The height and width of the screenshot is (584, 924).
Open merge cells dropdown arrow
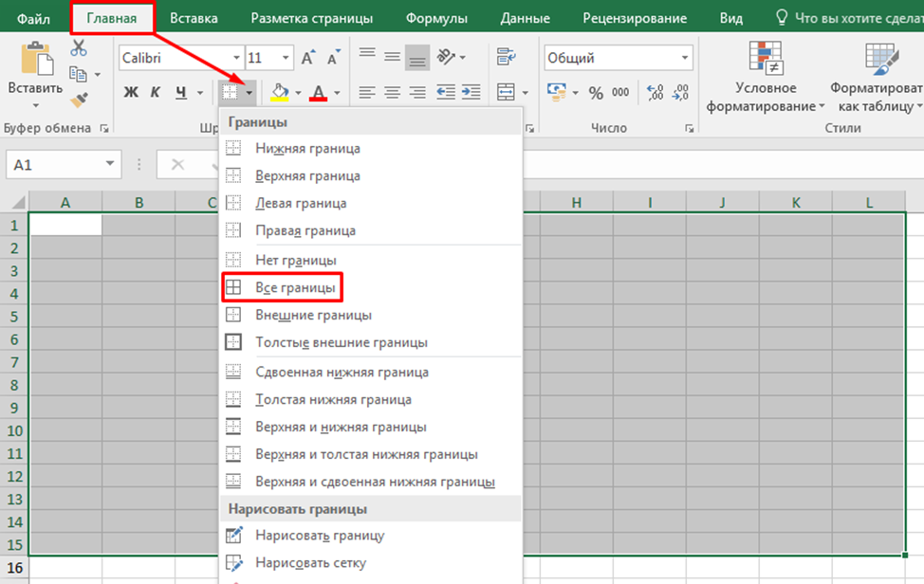pyautogui.click(x=525, y=93)
